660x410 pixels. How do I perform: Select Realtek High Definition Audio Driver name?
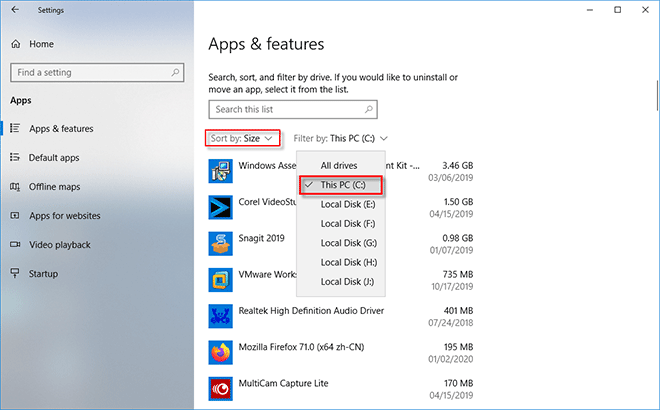pos(311,311)
